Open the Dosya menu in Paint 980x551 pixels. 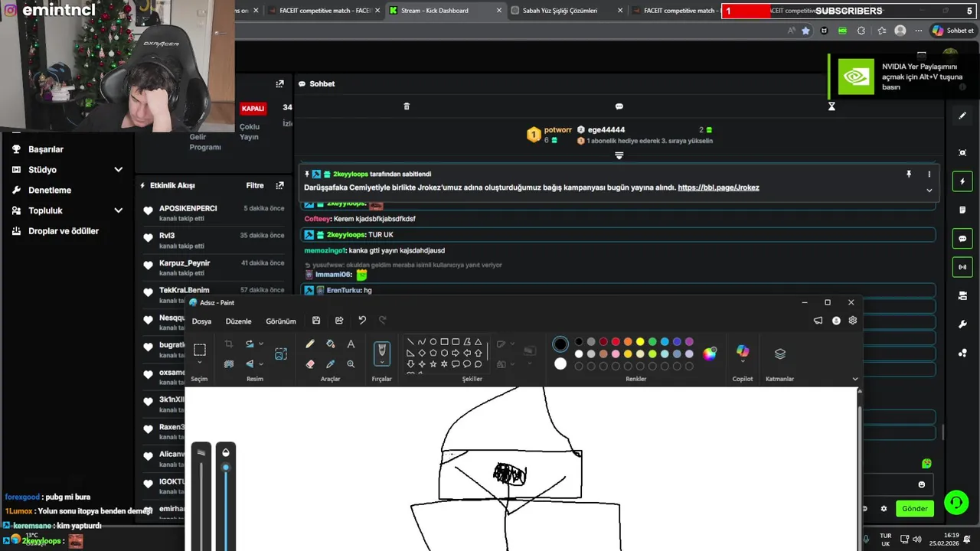(201, 321)
